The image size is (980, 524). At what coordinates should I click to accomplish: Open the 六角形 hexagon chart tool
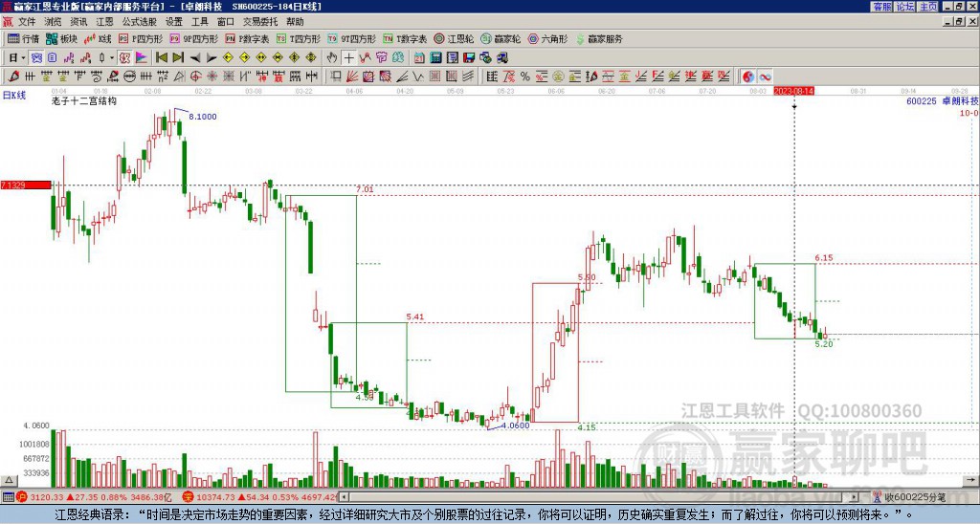[x=546, y=39]
